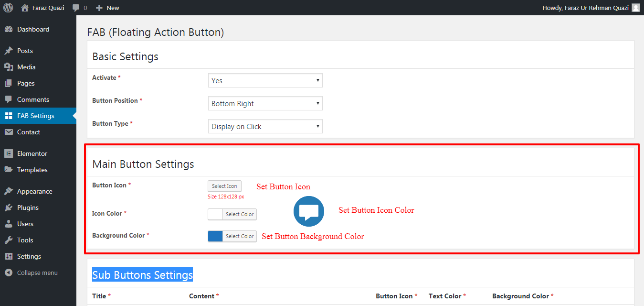The image size is (644, 306).
Task: Go to Appearance menu
Action: (34, 191)
